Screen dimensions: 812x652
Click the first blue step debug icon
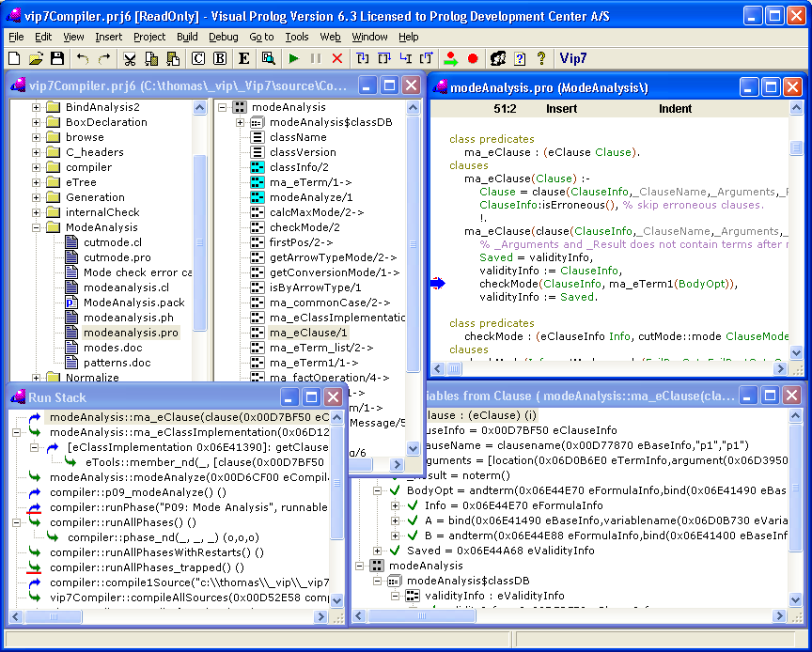pos(363,58)
